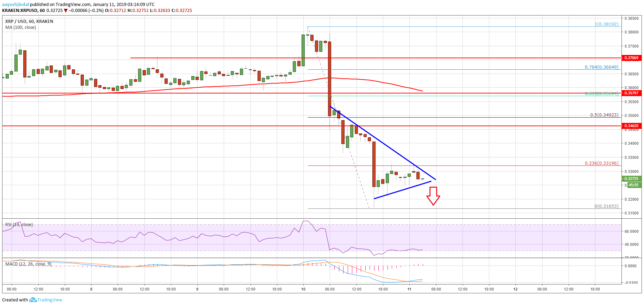This screenshot has height=306, width=644.
Task: Click the -0.0100 MACD axis value
Action: [x=631, y=283]
